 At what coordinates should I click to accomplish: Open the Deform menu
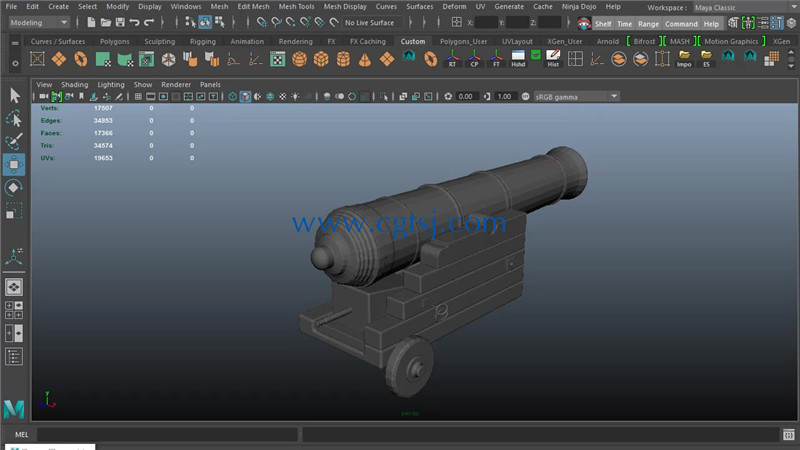pyautogui.click(x=454, y=7)
